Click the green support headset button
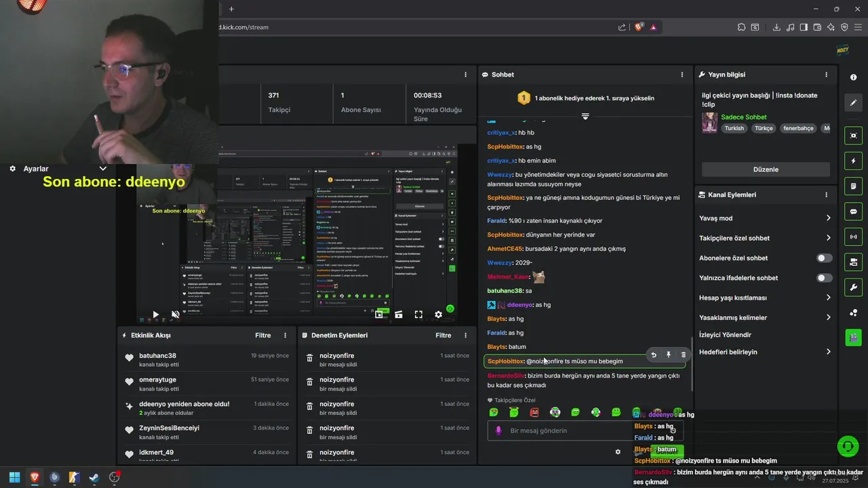This screenshot has width=868, height=488. (847, 445)
